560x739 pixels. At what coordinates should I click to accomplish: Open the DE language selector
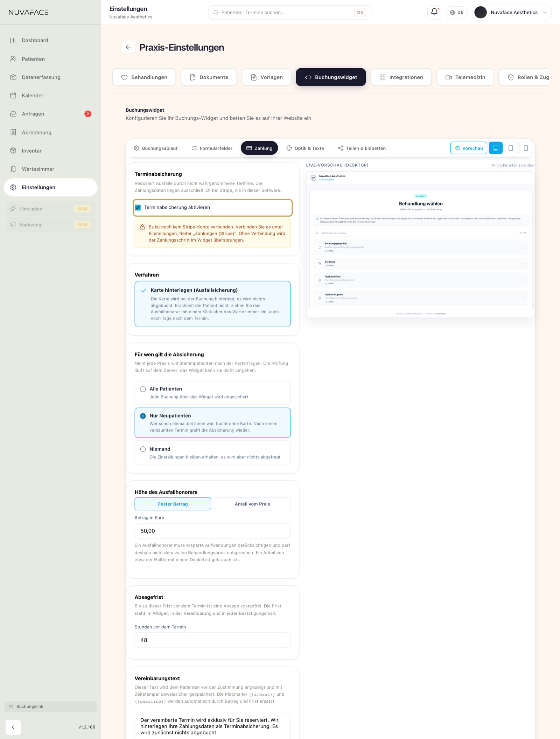point(456,12)
